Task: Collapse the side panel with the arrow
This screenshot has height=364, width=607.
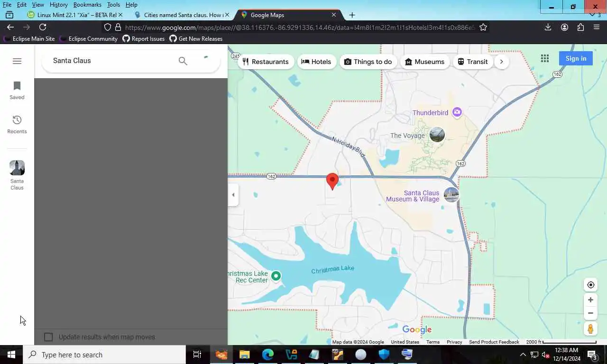Action: tap(233, 195)
